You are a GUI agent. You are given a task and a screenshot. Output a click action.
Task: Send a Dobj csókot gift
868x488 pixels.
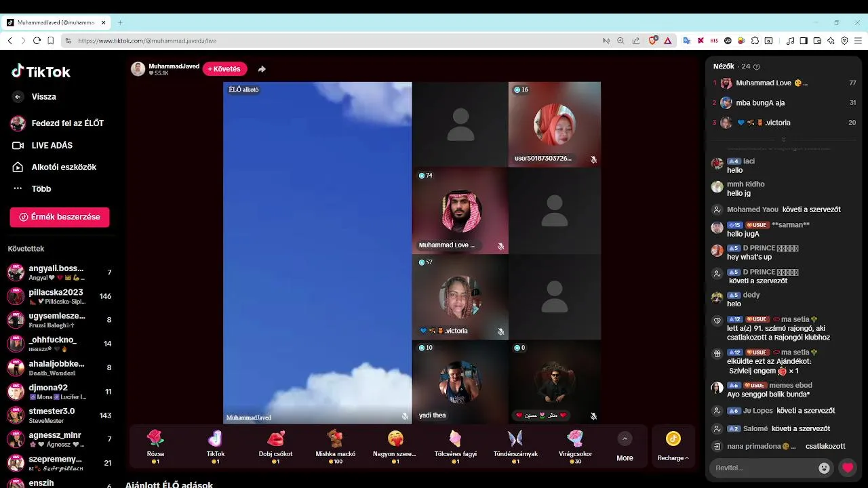pyautogui.click(x=275, y=446)
